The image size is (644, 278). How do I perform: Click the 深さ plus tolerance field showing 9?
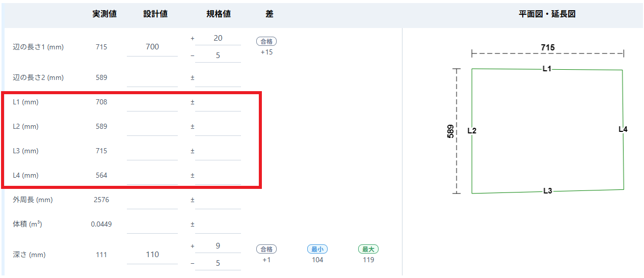[x=218, y=246]
